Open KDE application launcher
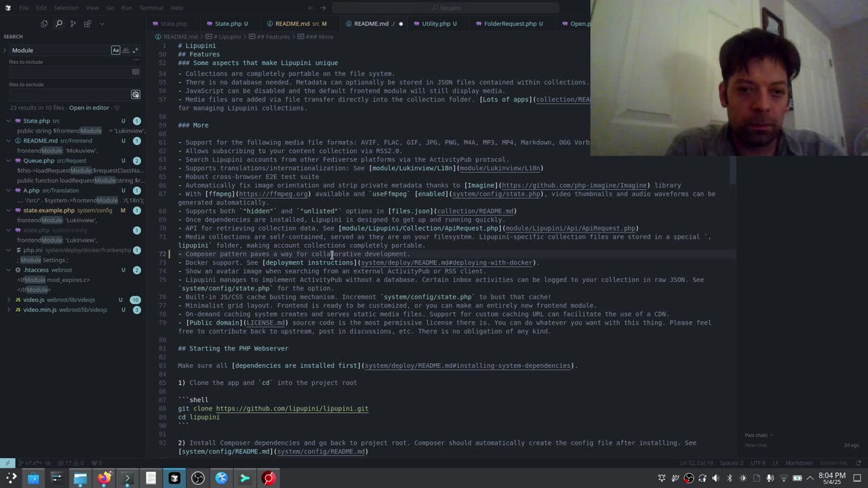The height and width of the screenshot is (488, 868). pos(10,478)
